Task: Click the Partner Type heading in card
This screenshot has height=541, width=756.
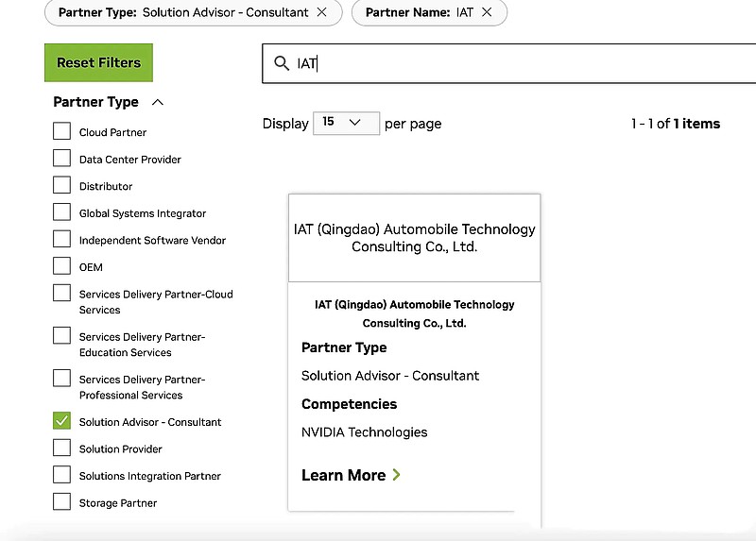Action: pyautogui.click(x=344, y=347)
